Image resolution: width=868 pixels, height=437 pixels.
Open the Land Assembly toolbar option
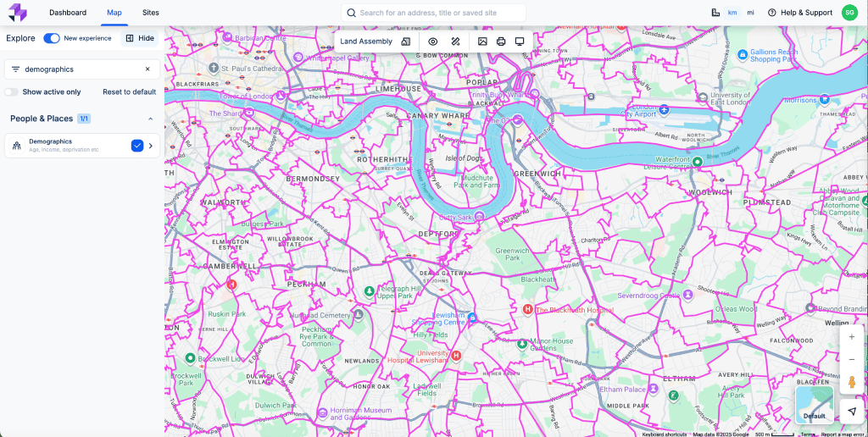coord(375,41)
